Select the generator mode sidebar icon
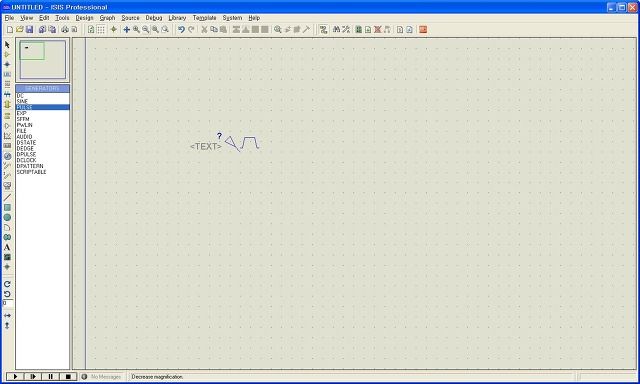This screenshot has height=384, width=640. click(7, 156)
